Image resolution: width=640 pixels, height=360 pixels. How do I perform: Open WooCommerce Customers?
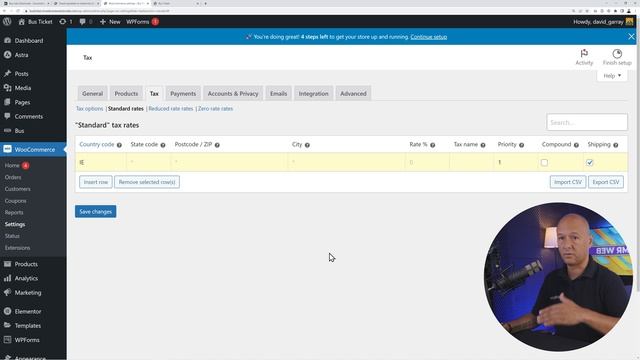coord(18,189)
